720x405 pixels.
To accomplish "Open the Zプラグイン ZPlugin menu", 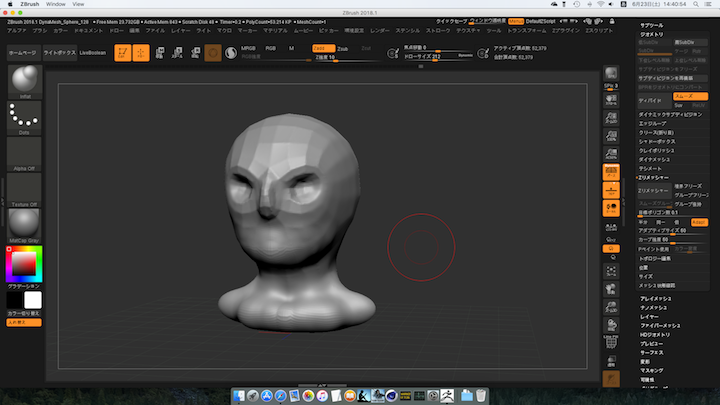I will [566, 31].
